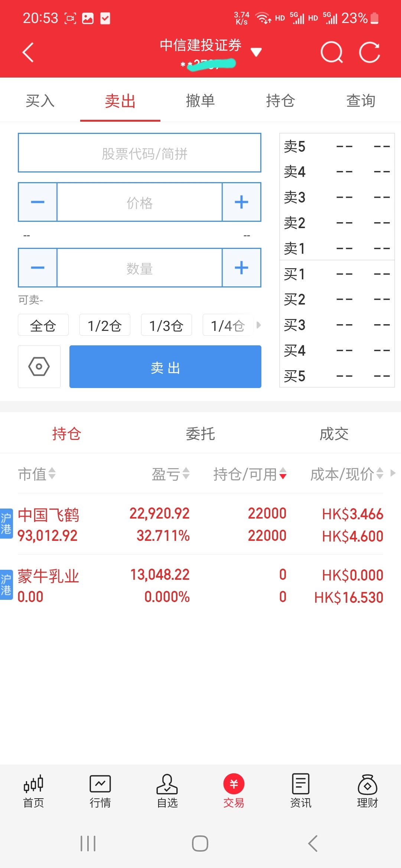Switch to the lower 持仓 sub-tab

(67, 433)
